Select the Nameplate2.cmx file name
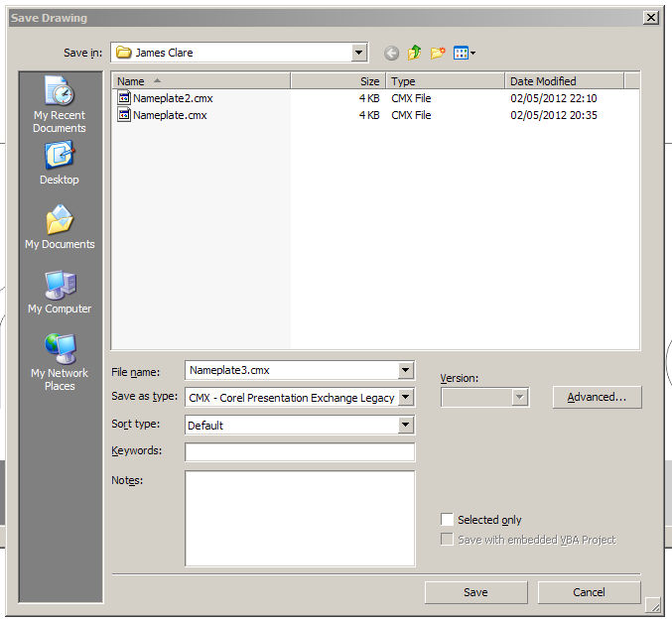The width and height of the screenshot is (672, 621). pos(173,98)
